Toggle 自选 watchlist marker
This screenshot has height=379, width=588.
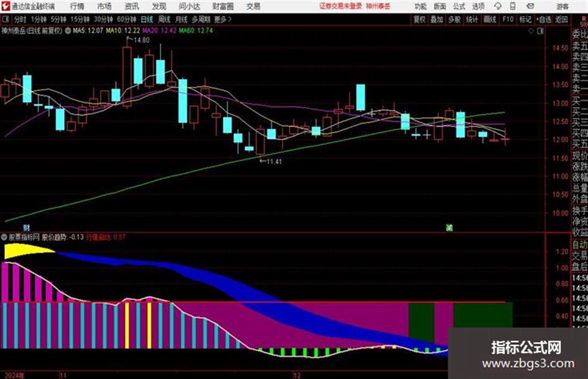click(x=544, y=19)
